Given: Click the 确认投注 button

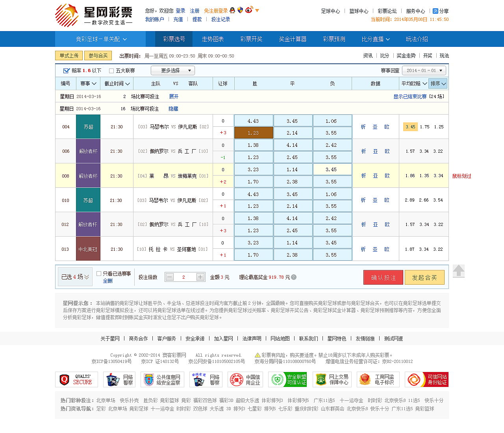Looking at the screenshot, I should 383,277.
